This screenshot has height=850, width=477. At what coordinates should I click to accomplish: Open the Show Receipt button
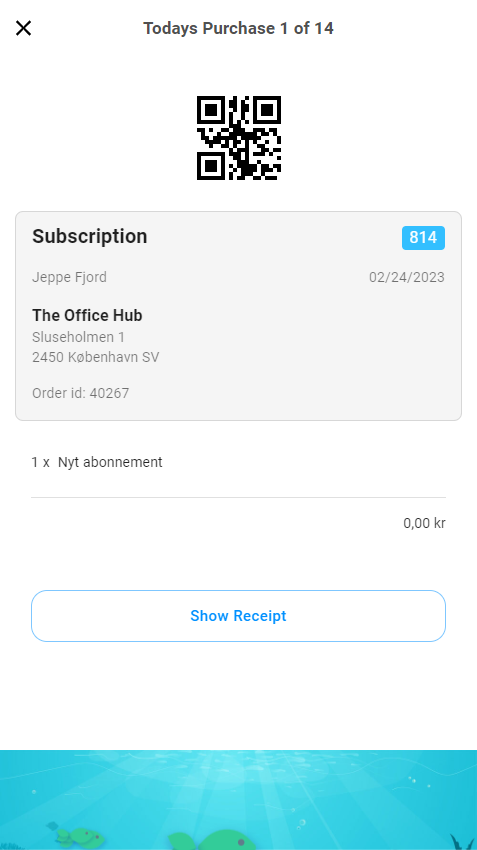[238, 616]
